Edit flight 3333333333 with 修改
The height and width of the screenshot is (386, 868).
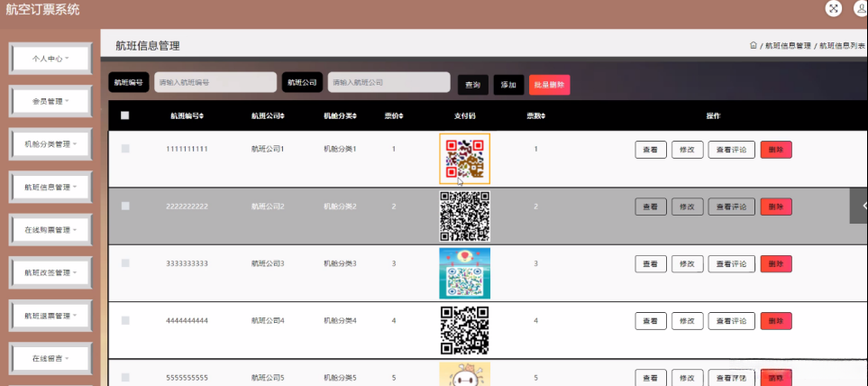687,264
